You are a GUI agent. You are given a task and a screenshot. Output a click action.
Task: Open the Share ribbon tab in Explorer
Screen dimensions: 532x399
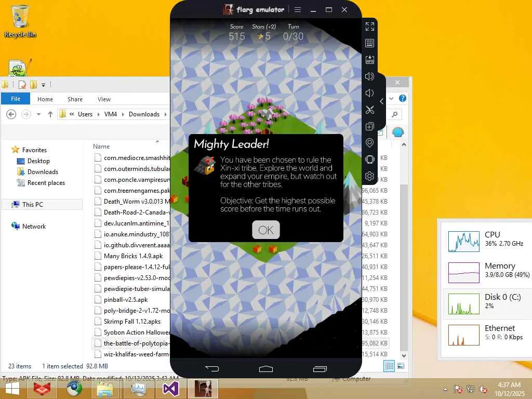(75, 99)
